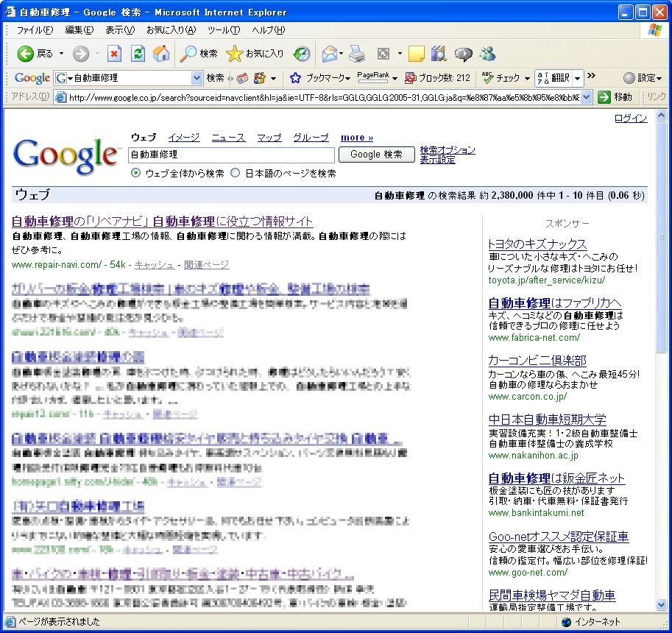
Task: Open the ヘルプ(H) menu
Action: point(269,30)
